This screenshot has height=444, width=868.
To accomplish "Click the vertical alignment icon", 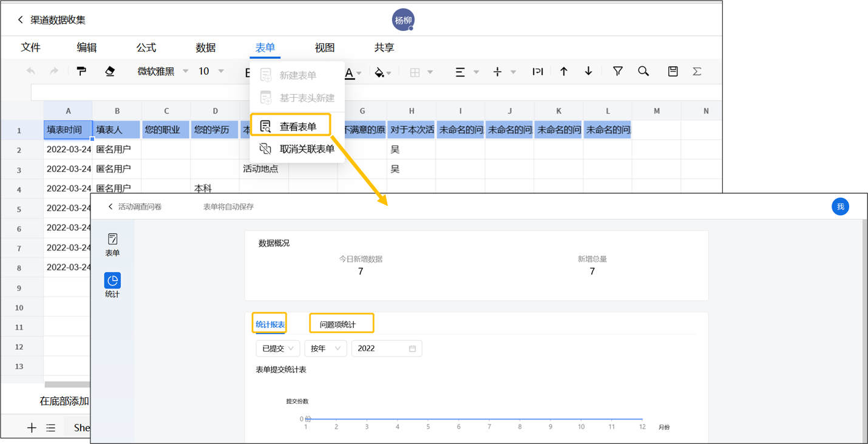I will coord(497,72).
